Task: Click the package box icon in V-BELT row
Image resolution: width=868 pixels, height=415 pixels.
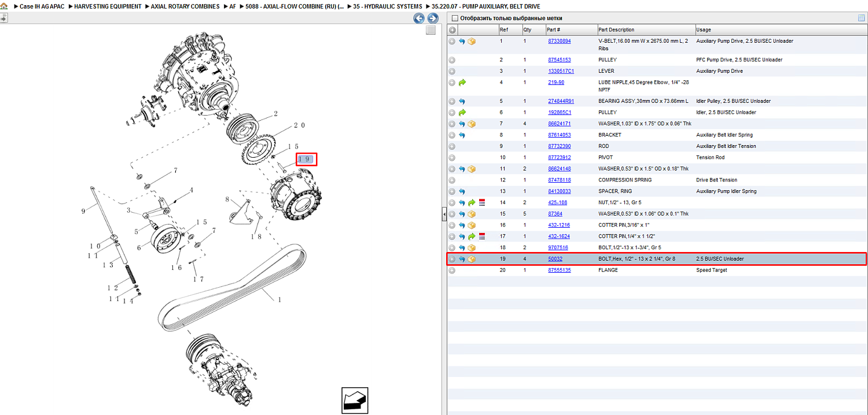Action: pyautogui.click(x=472, y=42)
